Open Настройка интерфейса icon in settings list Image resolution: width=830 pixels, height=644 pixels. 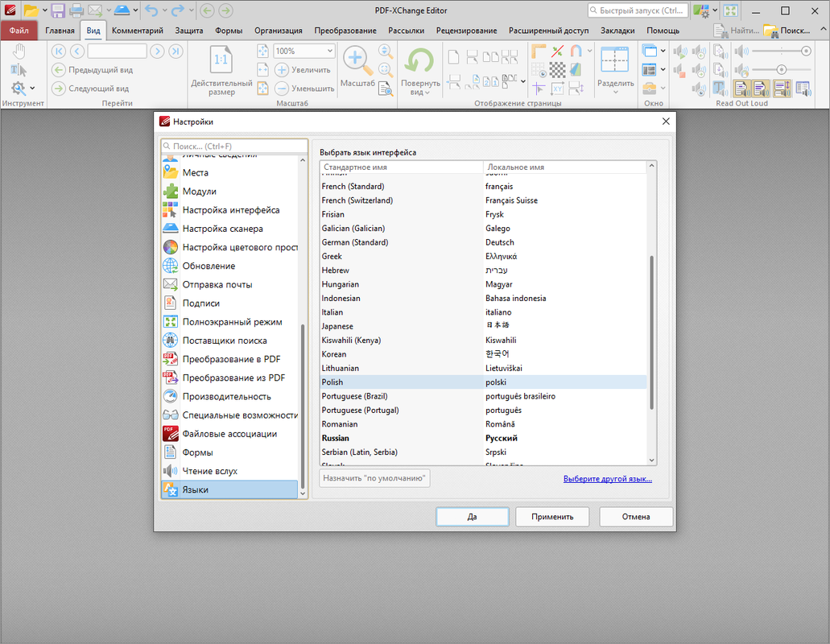tap(171, 210)
